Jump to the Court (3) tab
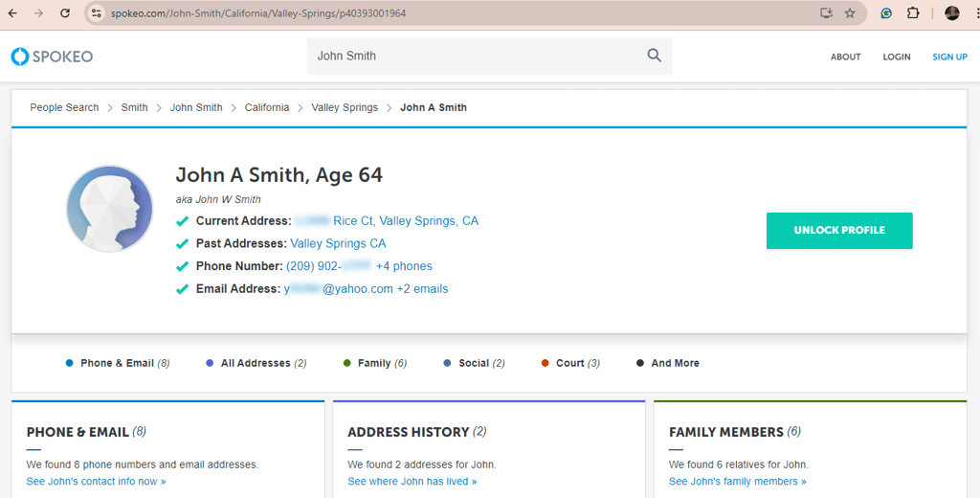The image size is (980, 498). tap(570, 363)
